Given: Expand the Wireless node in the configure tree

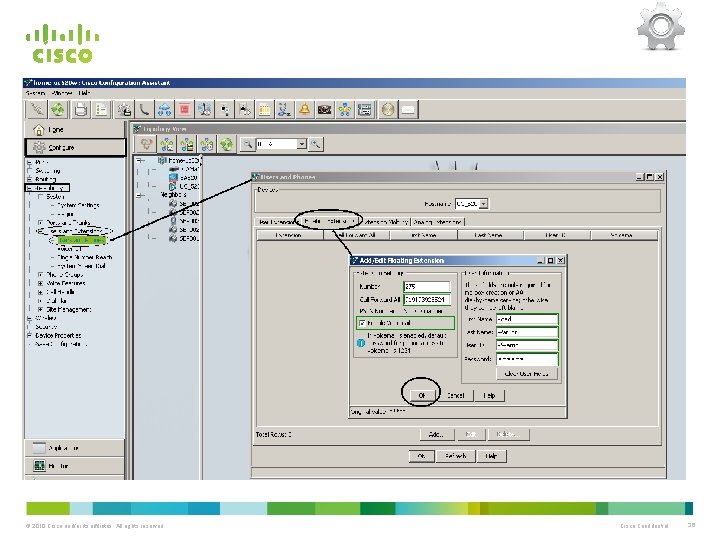Looking at the screenshot, I should [29, 318].
